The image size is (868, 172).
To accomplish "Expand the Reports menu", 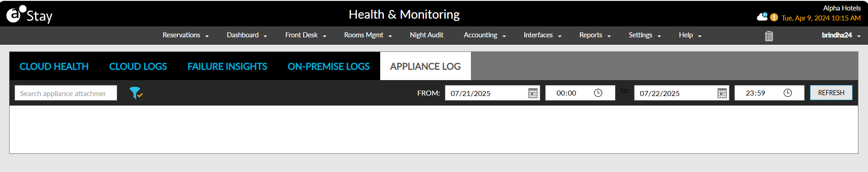I will click(595, 35).
